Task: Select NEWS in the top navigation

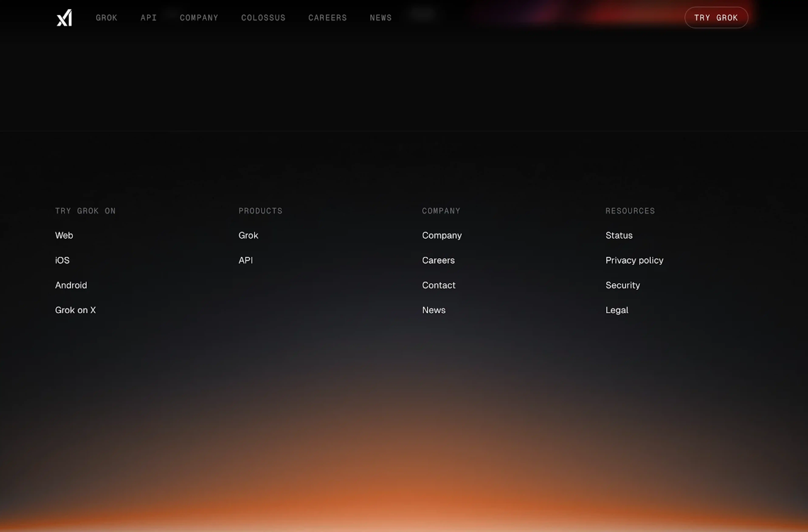Action: [x=381, y=18]
